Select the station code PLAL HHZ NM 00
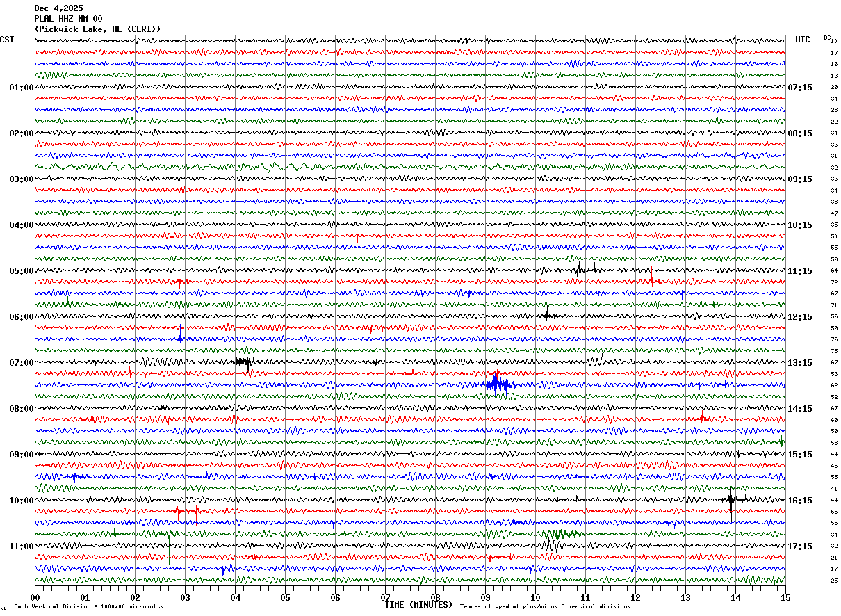 [x=68, y=19]
